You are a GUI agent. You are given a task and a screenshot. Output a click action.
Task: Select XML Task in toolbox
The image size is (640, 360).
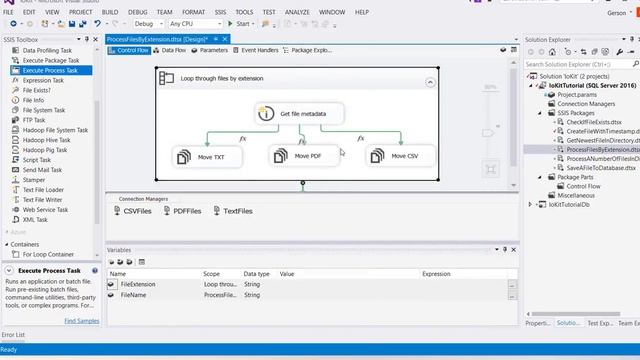(x=35, y=220)
